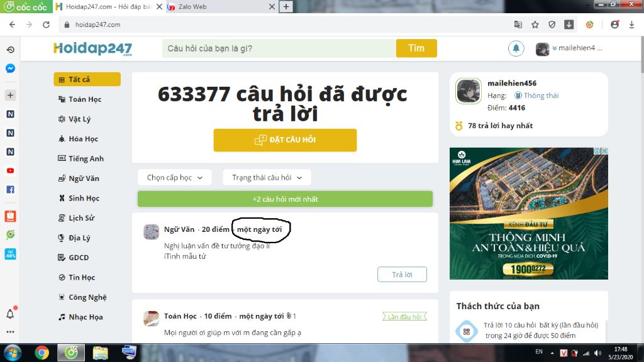Click the Tìm search button
The image size is (644, 362).
click(416, 48)
